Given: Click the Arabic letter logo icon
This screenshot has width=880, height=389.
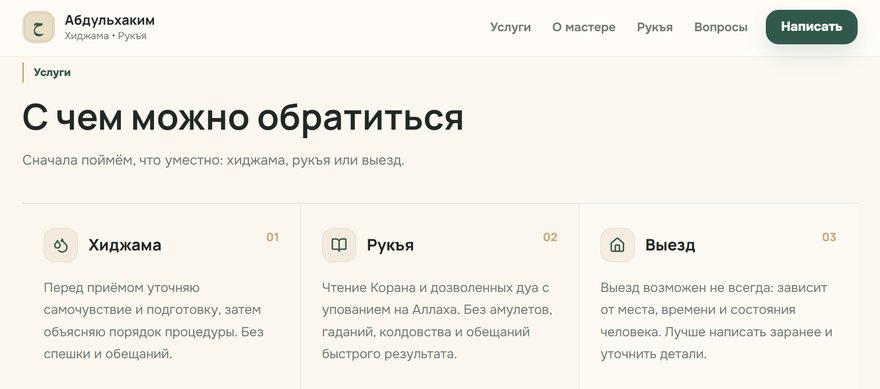Looking at the screenshot, I should 39,27.
